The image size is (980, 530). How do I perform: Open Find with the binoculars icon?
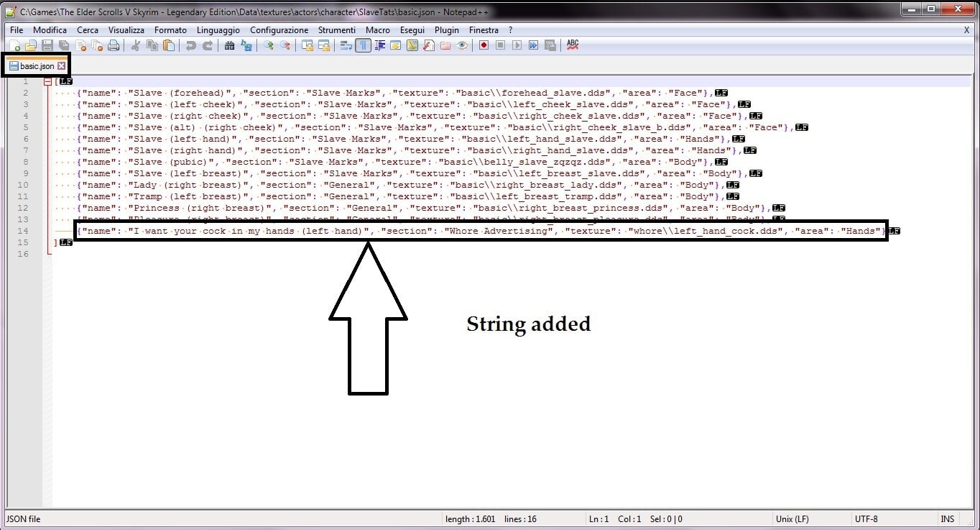[x=230, y=45]
